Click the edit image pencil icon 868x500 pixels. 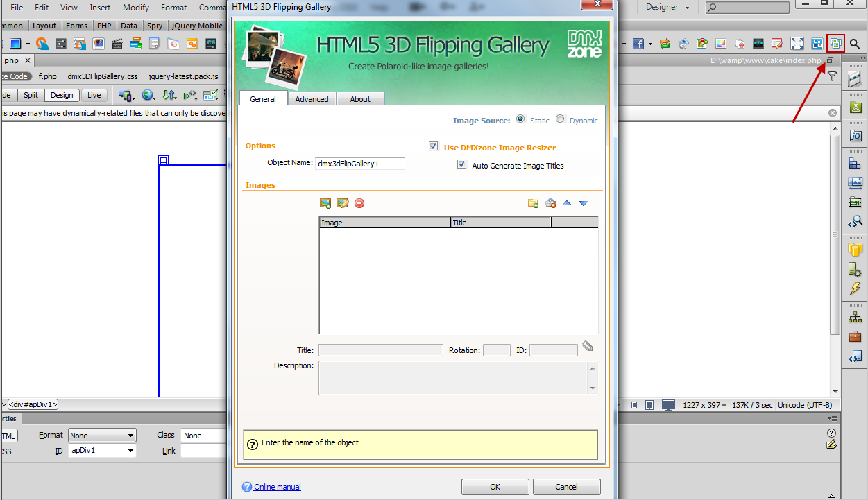342,203
